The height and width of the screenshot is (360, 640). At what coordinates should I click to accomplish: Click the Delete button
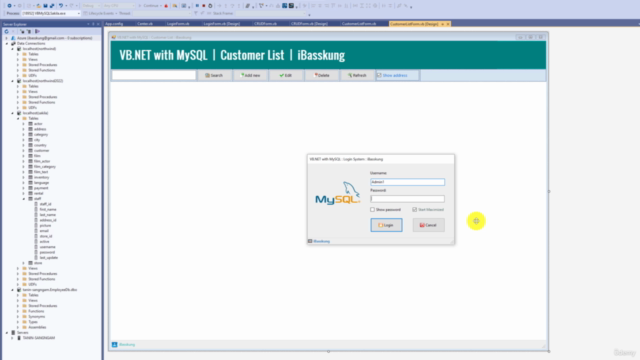coord(322,75)
